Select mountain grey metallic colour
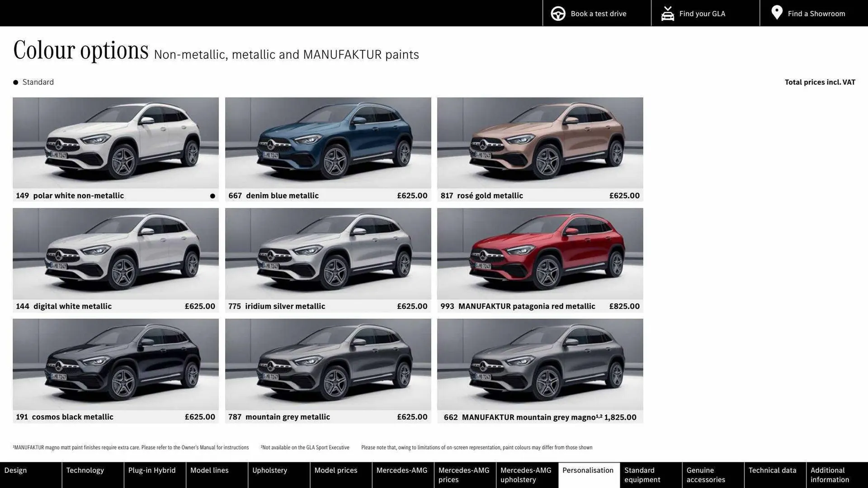This screenshot has height=488, width=868. point(328,364)
